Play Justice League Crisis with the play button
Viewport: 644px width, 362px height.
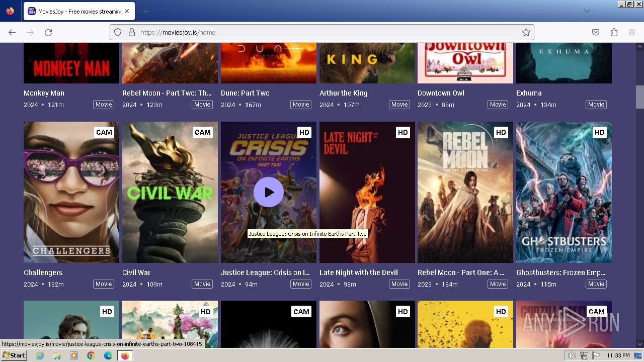tap(269, 192)
